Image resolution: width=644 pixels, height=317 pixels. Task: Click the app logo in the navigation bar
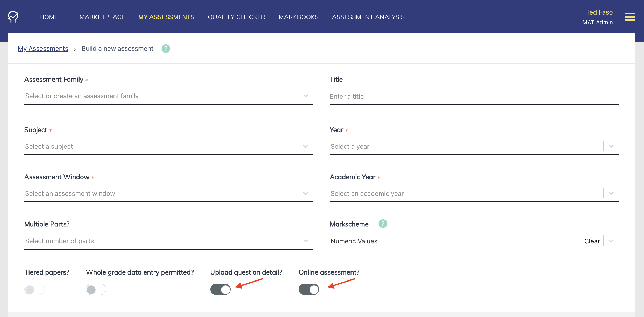(13, 17)
